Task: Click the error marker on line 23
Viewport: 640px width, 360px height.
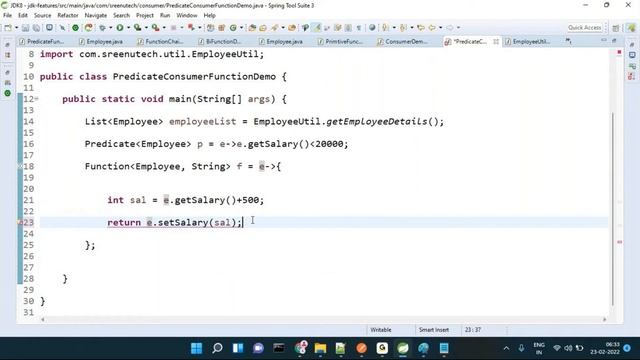Action: pyautogui.click(x=20, y=222)
